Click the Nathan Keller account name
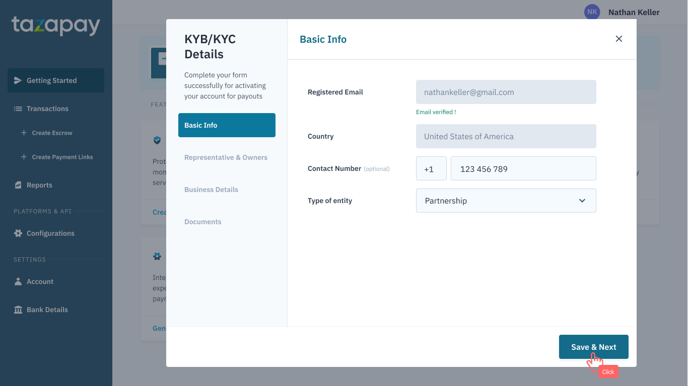Screen dimensions: 688x386 (x=634, y=12)
